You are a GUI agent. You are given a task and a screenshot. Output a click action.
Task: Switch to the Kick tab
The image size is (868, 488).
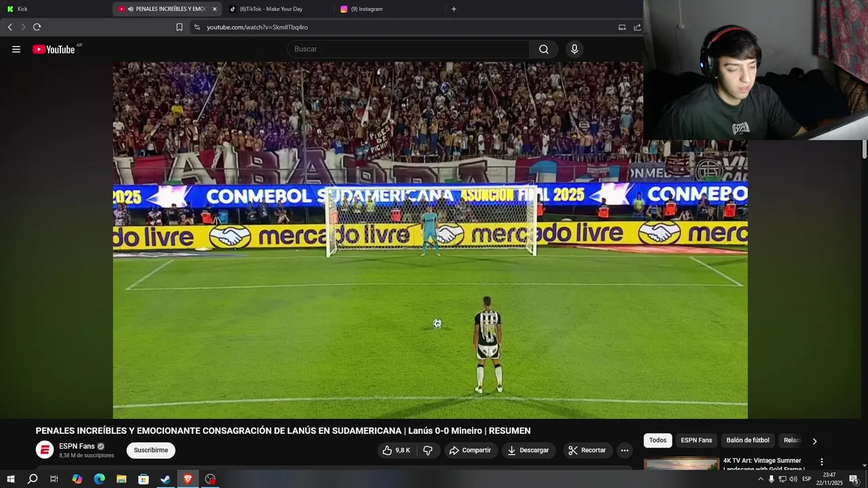[56, 9]
